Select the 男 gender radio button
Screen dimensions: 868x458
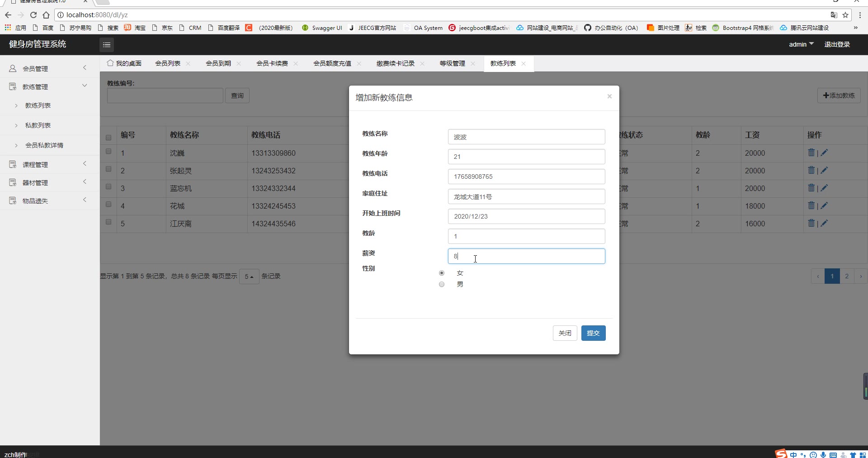442,284
